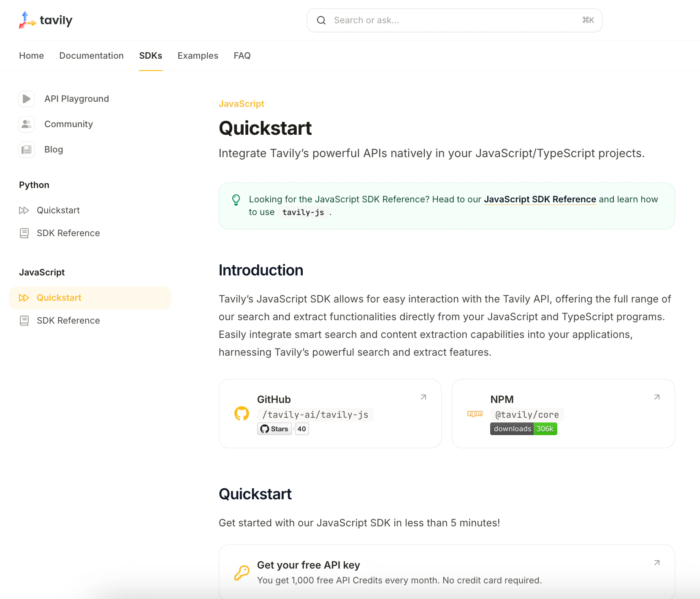Open the API Playground link
The width and height of the screenshot is (700, 599).
pyautogui.click(x=77, y=99)
